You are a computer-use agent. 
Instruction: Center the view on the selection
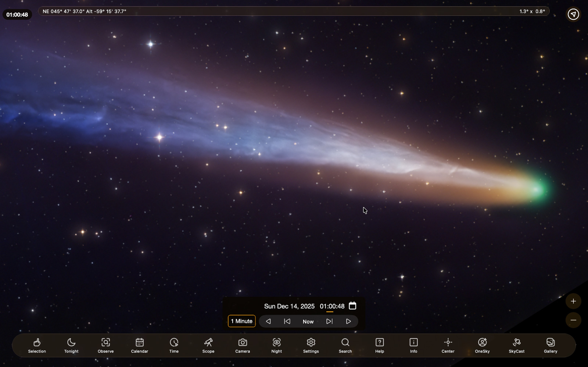point(448,346)
